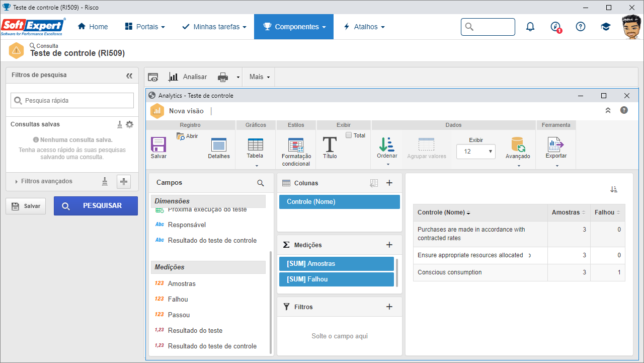Click Salvar button below the filters panel
Viewport: 644px width, 363px height.
click(26, 206)
